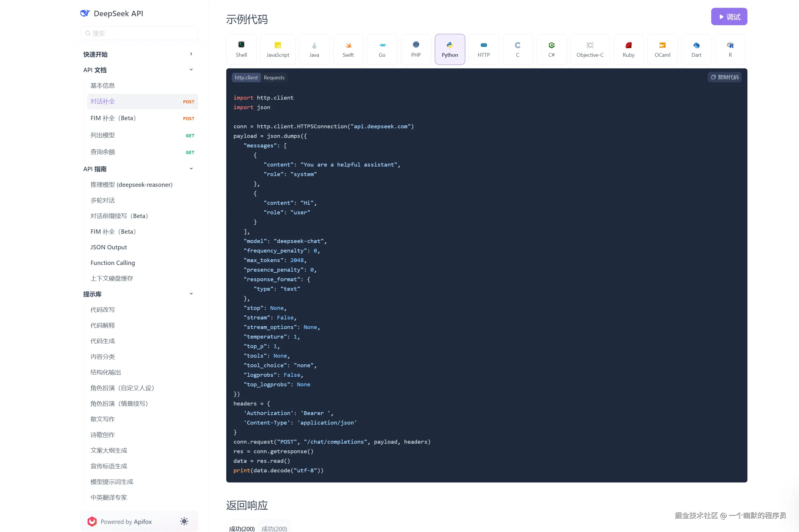The width and height of the screenshot is (799, 532).
Task: Click the 调试 debug button
Action: point(729,17)
